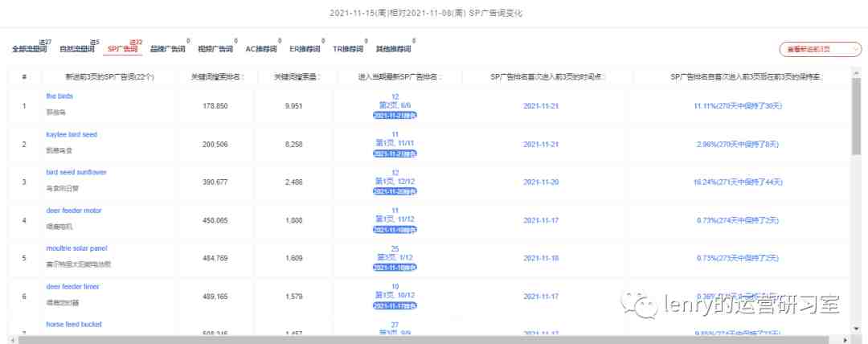Open retention rate 2.96% for 'kaytee bird seed'
The width and height of the screenshot is (868, 344).
pyautogui.click(x=738, y=144)
